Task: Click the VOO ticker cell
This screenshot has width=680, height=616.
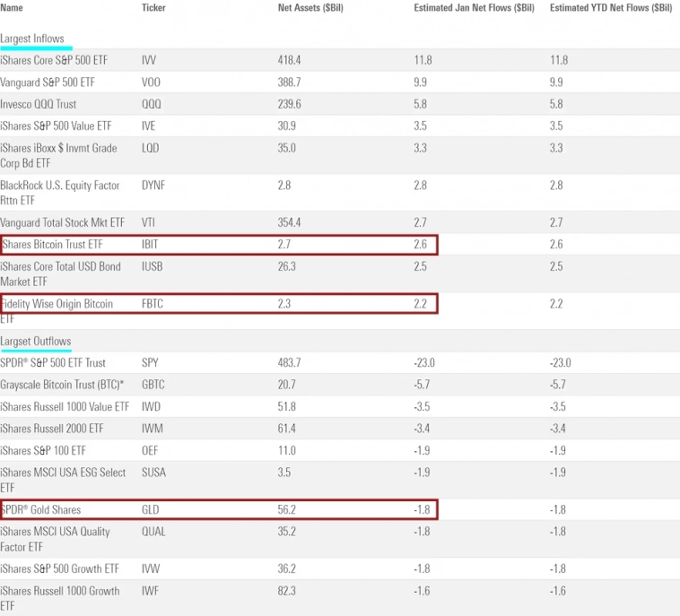Action: (151, 82)
